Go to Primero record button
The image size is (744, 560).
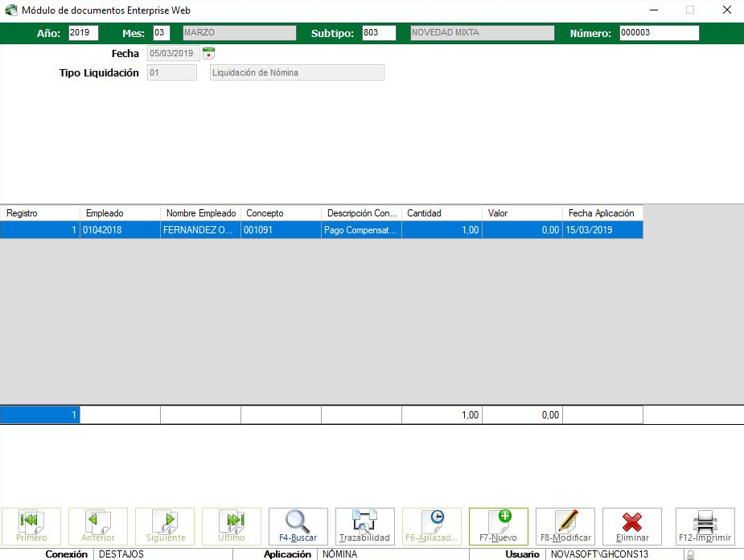pos(31,526)
